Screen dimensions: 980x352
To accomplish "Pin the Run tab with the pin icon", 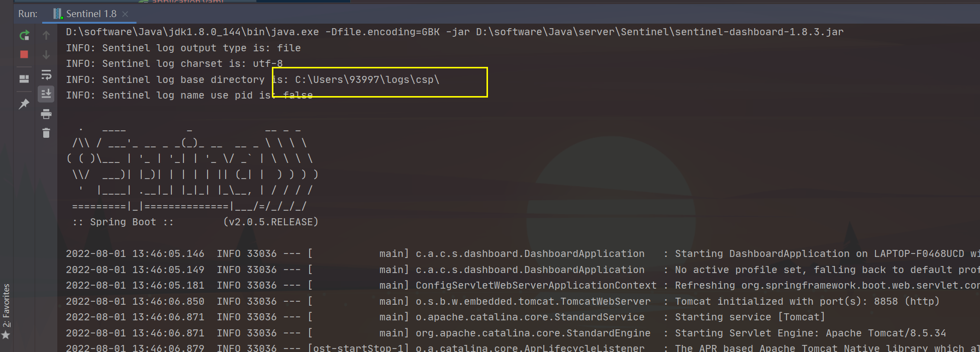I will point(24,104).
